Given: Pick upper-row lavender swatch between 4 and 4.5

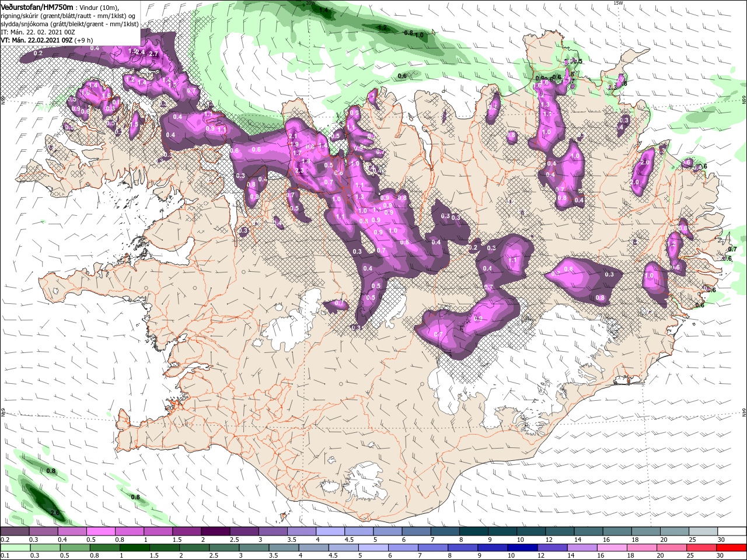Looking at the screenshot, I should click(330, 531).
